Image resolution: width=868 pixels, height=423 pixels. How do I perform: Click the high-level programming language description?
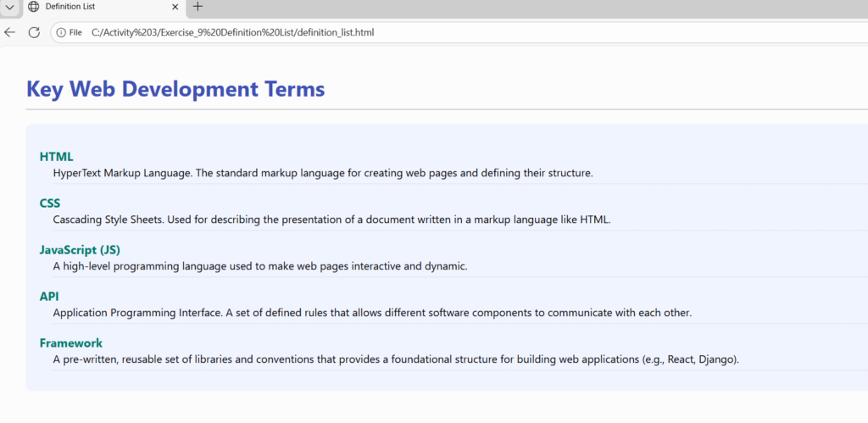259,266
